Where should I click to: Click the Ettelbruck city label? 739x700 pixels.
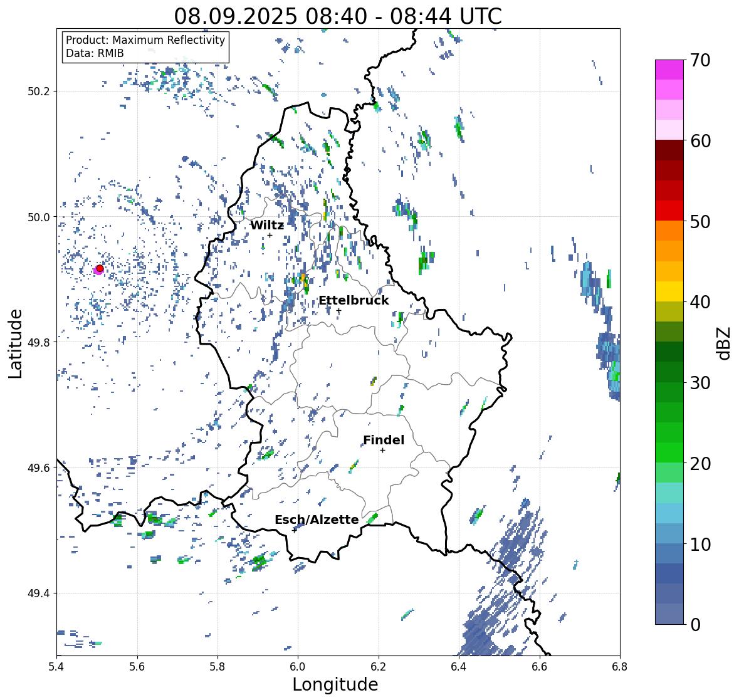[354, 301]
